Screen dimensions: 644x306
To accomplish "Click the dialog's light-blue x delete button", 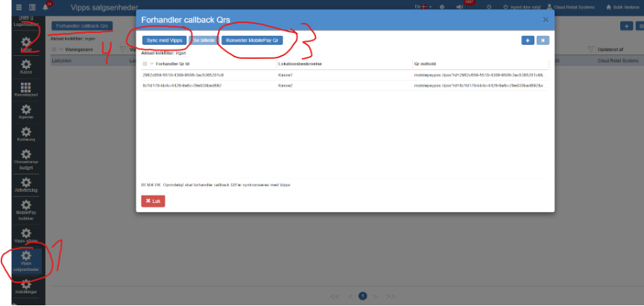I will click(543, 40).
